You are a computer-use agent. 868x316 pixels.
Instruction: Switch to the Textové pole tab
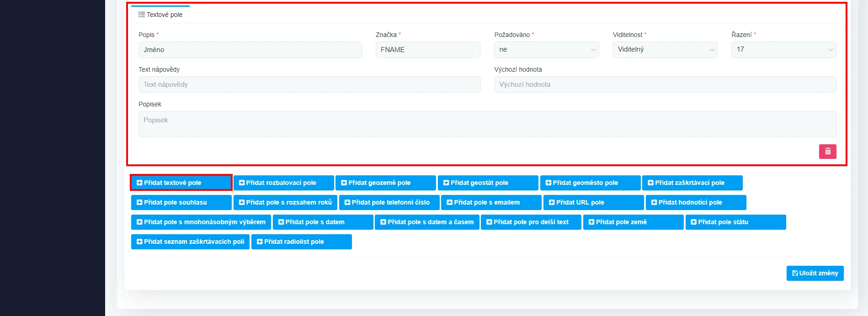coord(160,15)
